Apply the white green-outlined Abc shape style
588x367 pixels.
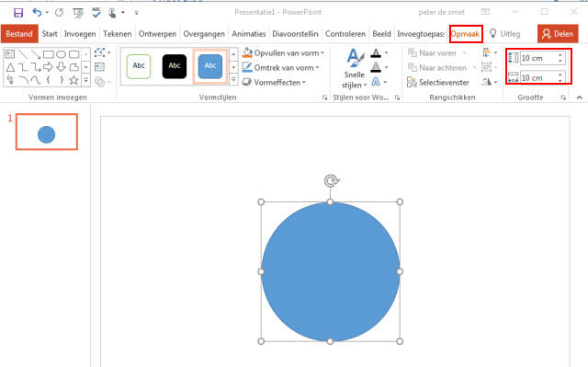tap(139, 66)
